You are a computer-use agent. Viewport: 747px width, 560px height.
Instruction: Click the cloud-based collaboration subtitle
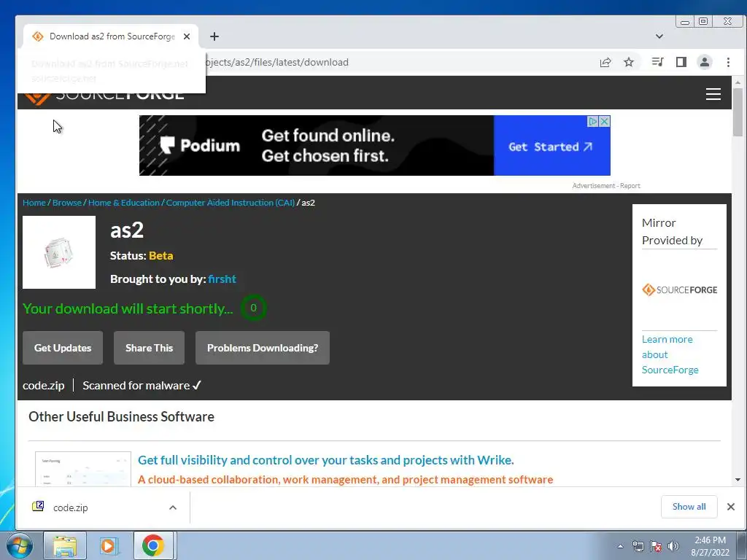click(x=345, y=480)
